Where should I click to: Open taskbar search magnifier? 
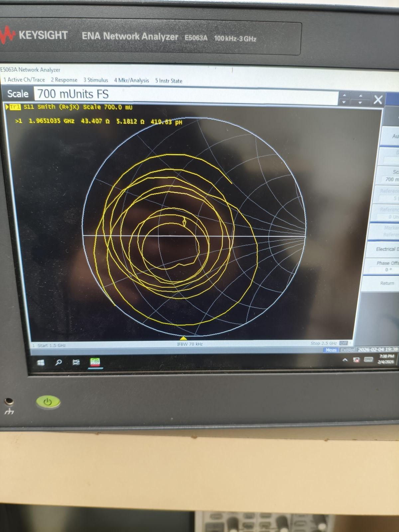click(x=59, y=362)
